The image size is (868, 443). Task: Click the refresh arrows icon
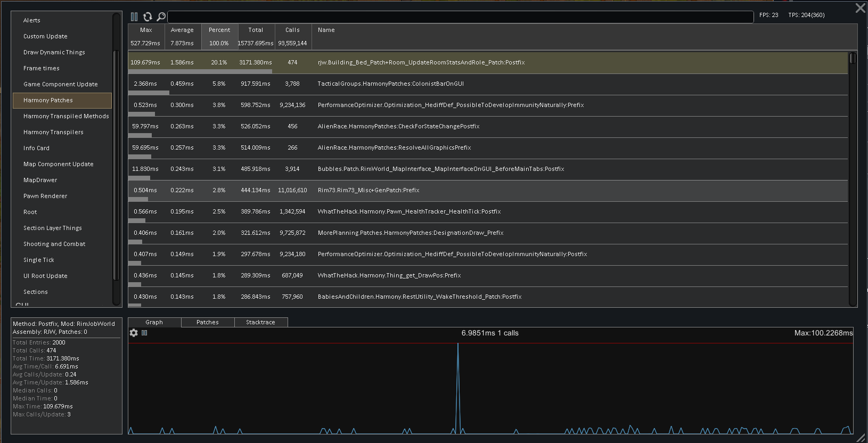(148, 17)
